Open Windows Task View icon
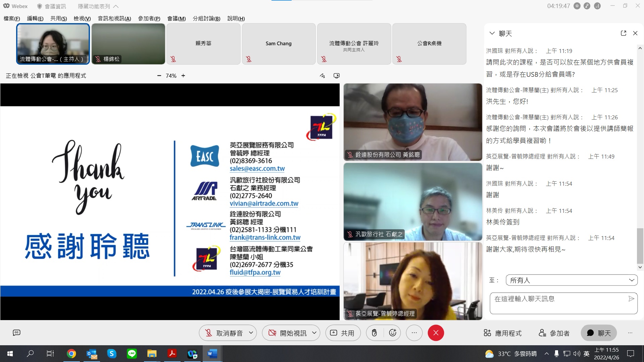 50,354
